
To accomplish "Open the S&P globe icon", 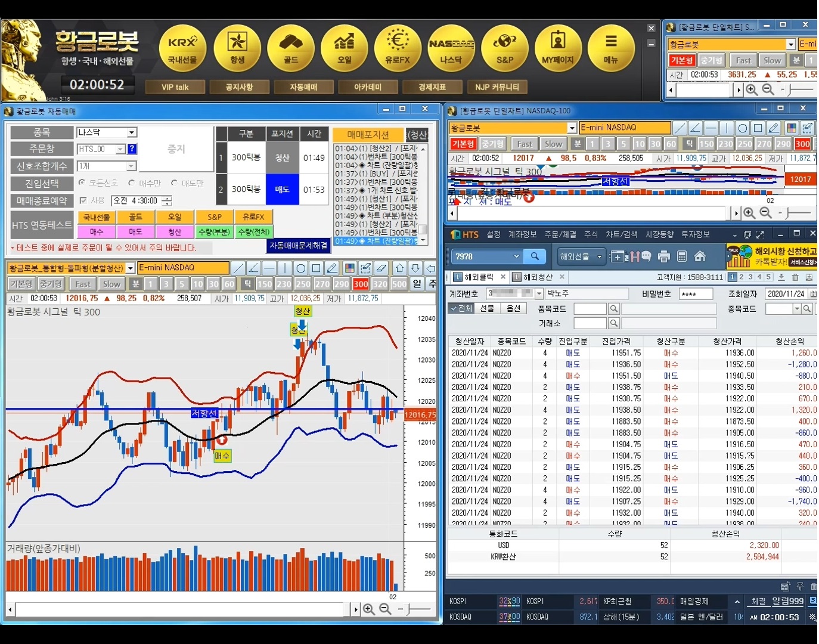I will coord(505,48).
